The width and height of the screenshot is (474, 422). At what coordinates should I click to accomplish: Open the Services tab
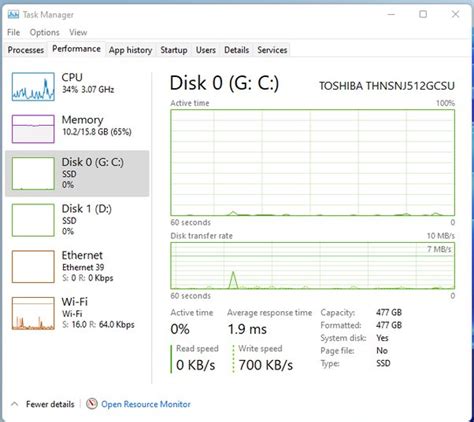[272, 50]
